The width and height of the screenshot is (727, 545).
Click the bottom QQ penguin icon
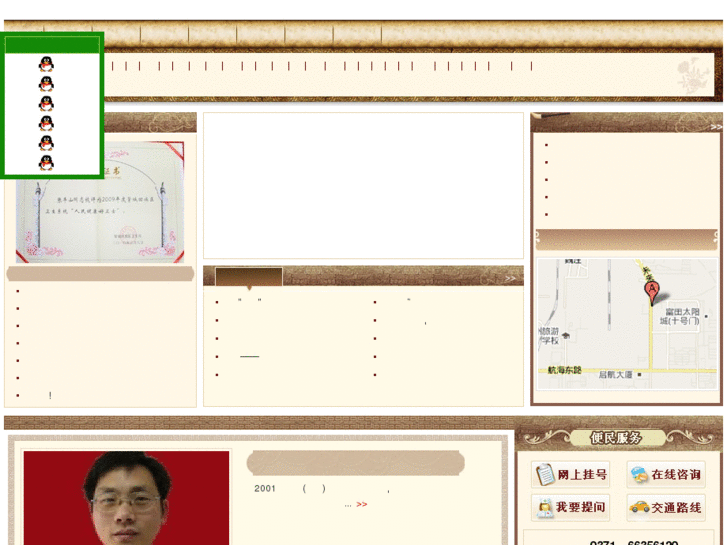tap(46, 163)
